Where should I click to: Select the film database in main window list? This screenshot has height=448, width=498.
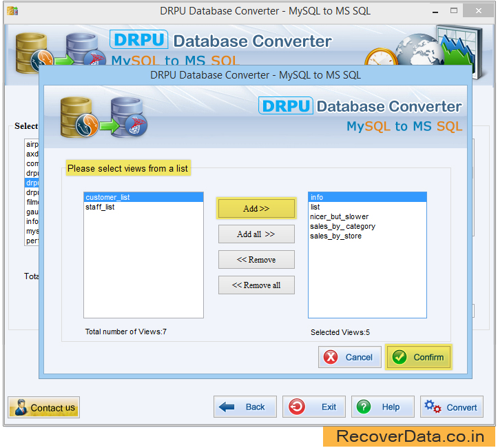click(32, 202)
